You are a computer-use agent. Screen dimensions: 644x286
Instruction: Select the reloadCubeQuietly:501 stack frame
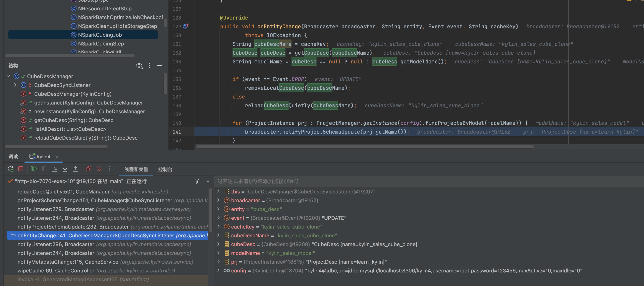93,192
